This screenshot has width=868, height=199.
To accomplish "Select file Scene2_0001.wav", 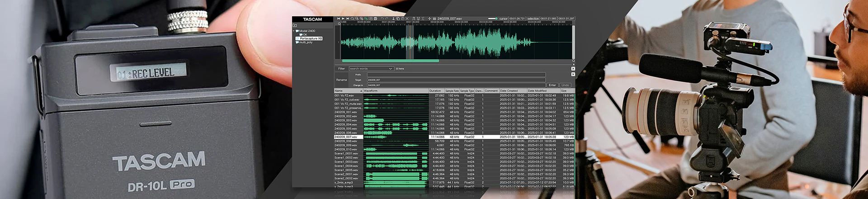I will pyautogui.click(x=346, y=174).
